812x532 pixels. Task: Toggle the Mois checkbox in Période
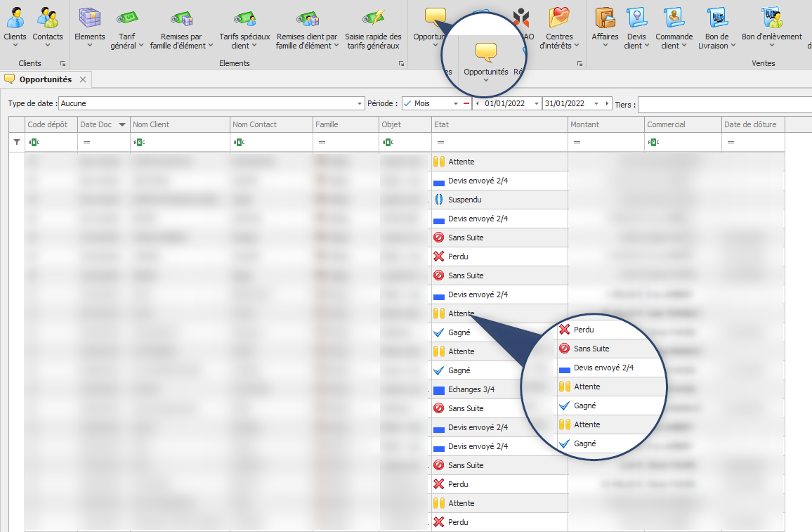[x=405, y=103]
